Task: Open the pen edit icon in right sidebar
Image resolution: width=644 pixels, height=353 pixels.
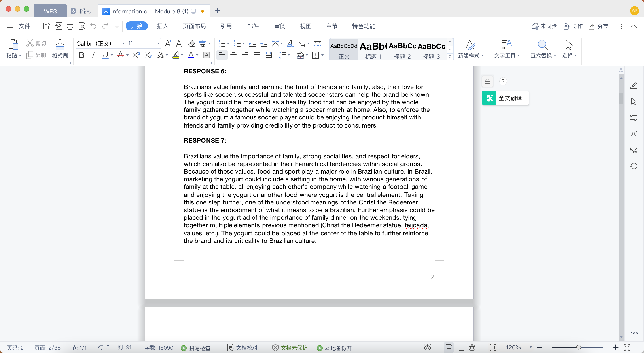Action: (633, 85)
